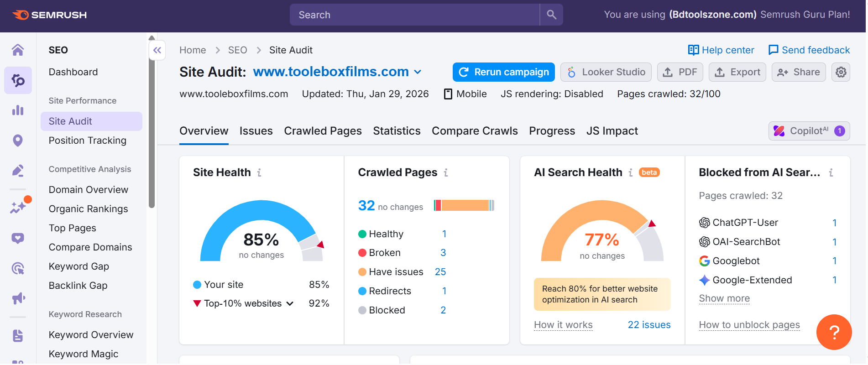Switch to the Issues tab

coord(256,131)
